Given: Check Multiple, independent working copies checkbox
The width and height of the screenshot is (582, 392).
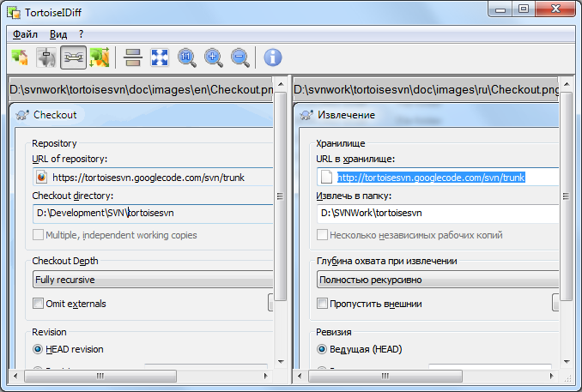Looking at the screenshot, I should (x=38, y=235).
